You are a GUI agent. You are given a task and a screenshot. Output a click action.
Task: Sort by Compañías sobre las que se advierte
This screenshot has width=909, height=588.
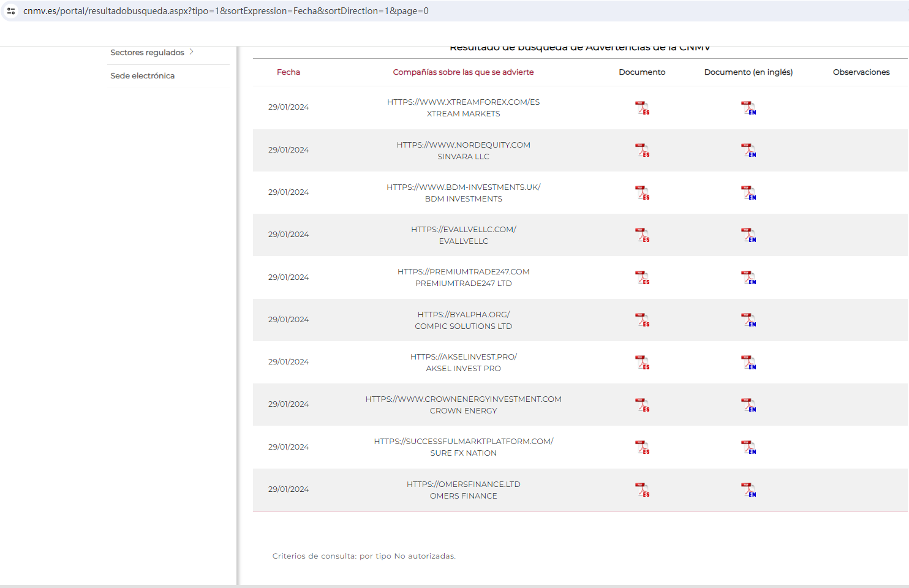pyautogui.click(x=463, y=72)
